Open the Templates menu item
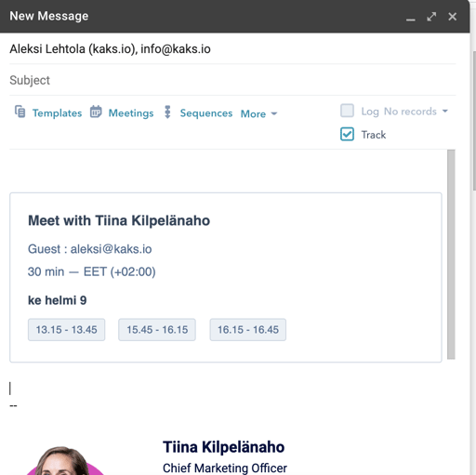 pyautogui.click(x=57, y=113)
